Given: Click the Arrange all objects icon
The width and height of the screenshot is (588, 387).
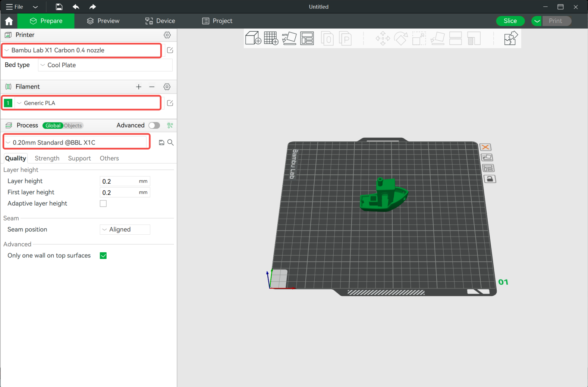Looking at the screenshot, I should 307,38.
